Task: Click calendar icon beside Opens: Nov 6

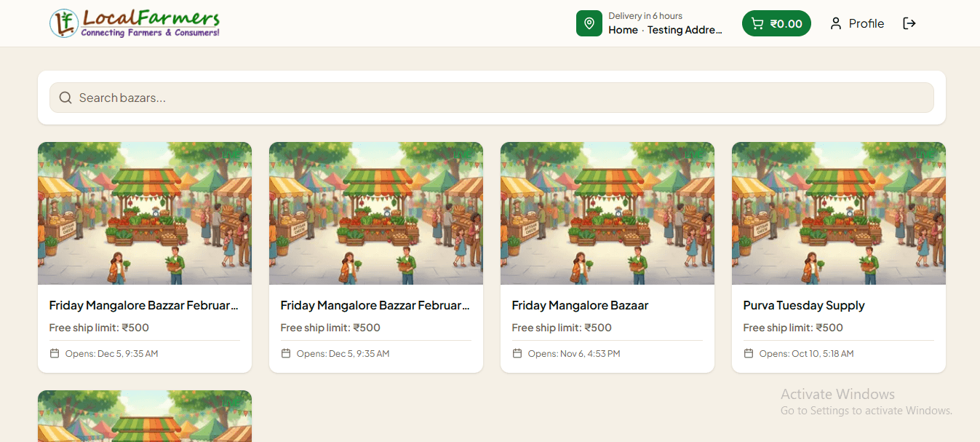Action: (517, 353)
